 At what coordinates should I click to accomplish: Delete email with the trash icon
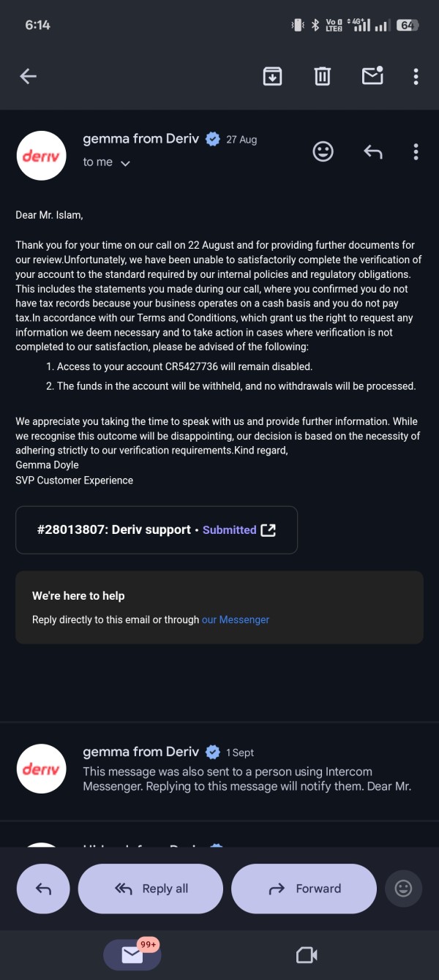323,76
